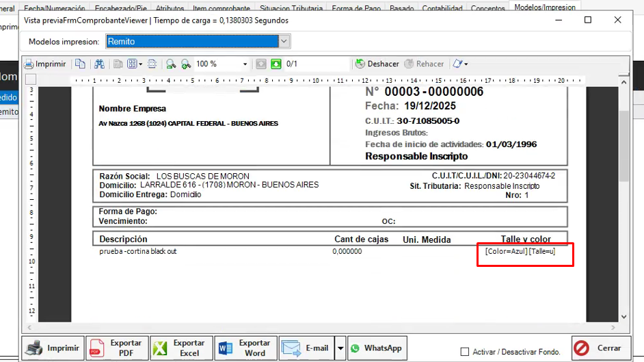Click the vertical scrollbar down arrow
This screenshot has width=644, height=362.
click(624, 317)
